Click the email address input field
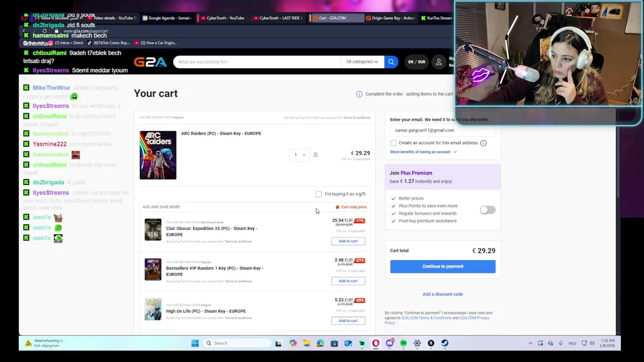The image size is (644, 362). pyautogui.click(x=443, y=131)
